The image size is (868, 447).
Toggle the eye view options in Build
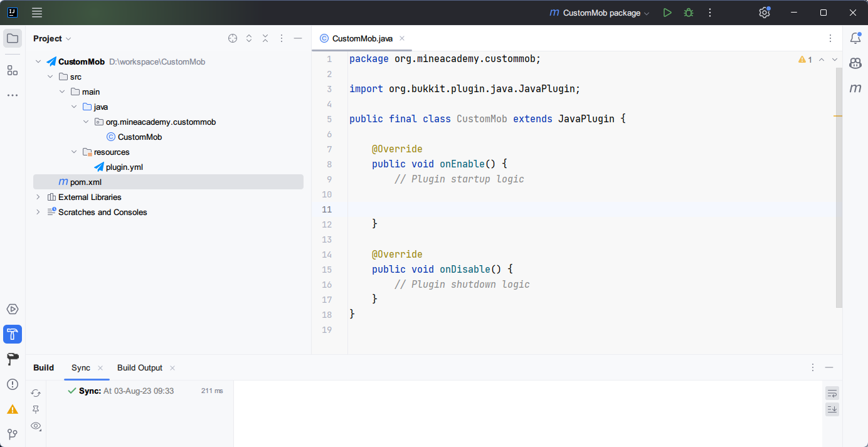click(x=36, y=426)
